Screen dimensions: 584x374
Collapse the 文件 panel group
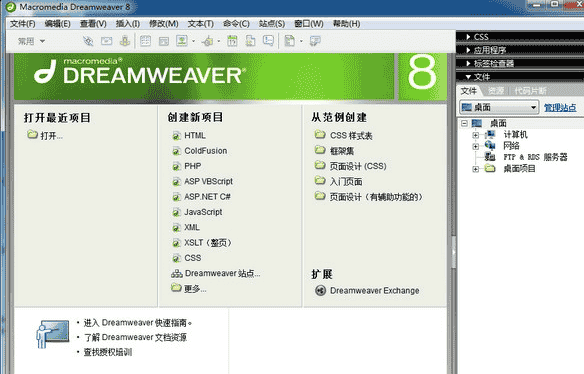point(468,77)
